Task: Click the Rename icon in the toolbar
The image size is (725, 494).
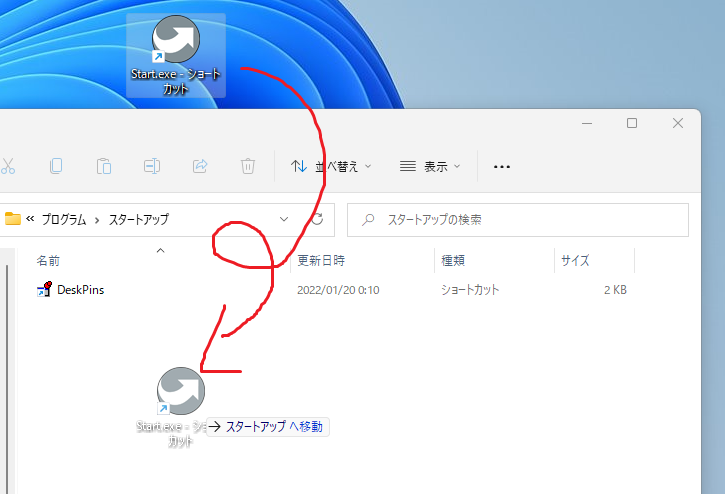Action: 152,166
